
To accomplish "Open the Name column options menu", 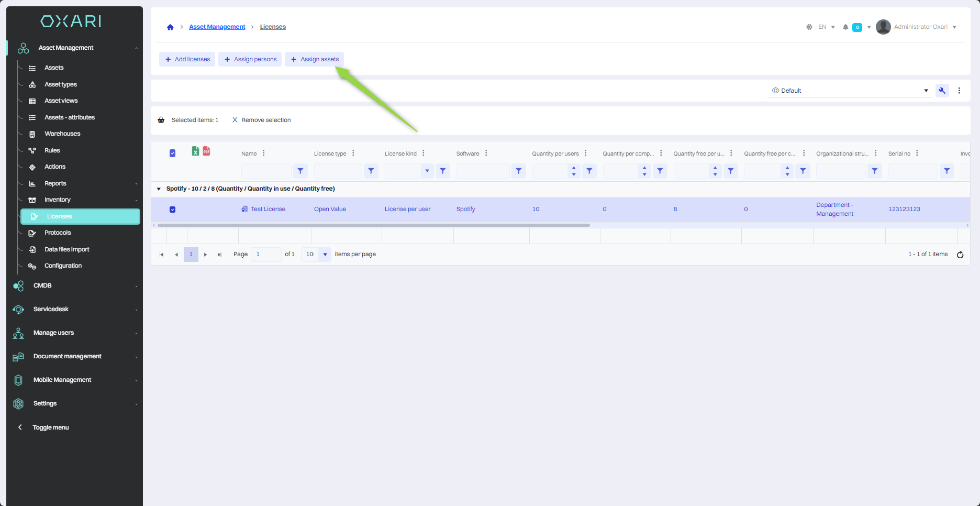I will (264, 153).
